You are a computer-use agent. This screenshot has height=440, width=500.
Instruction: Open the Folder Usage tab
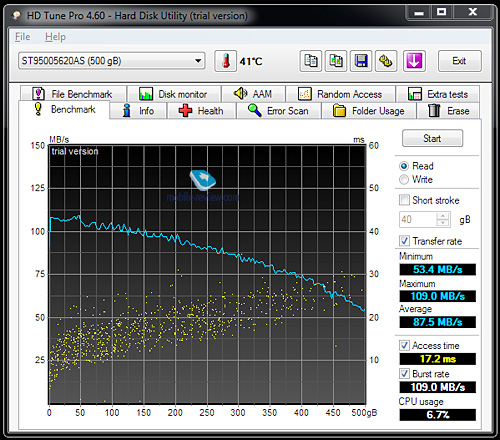[x=369, y=111]
